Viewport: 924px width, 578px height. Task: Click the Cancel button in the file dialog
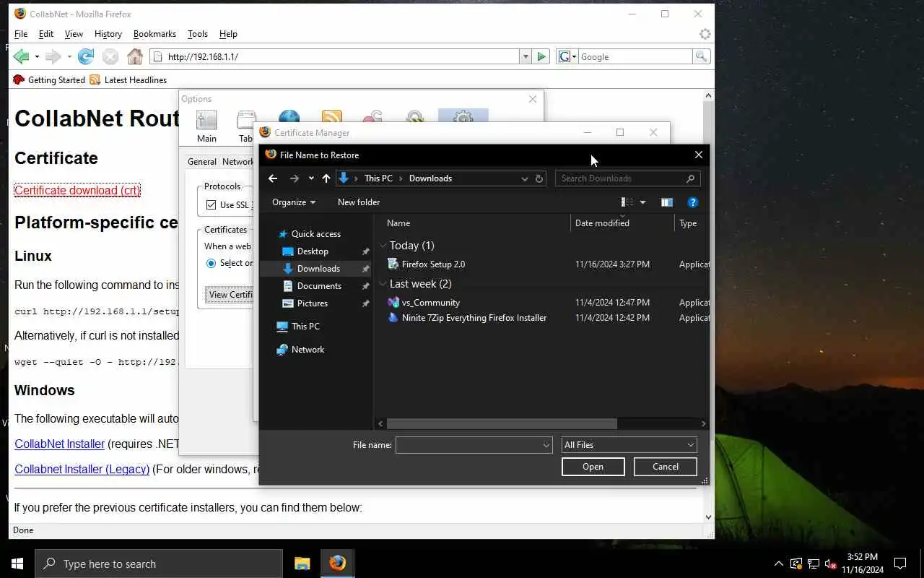[x=666, y=467]
